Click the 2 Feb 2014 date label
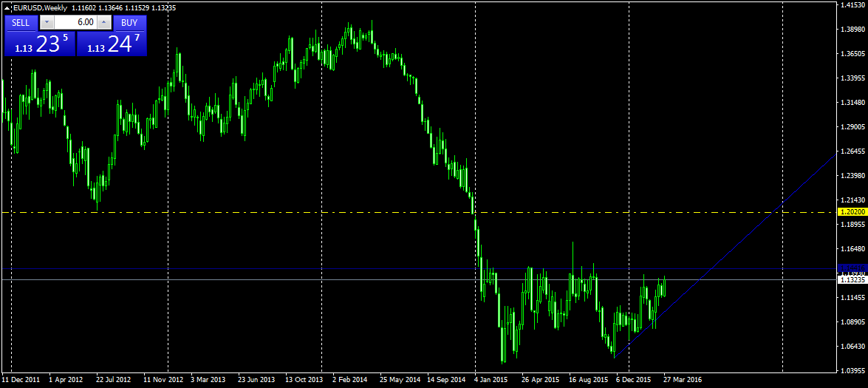The image size is (868, 388). pyautogui.click(x=350, y=381)
